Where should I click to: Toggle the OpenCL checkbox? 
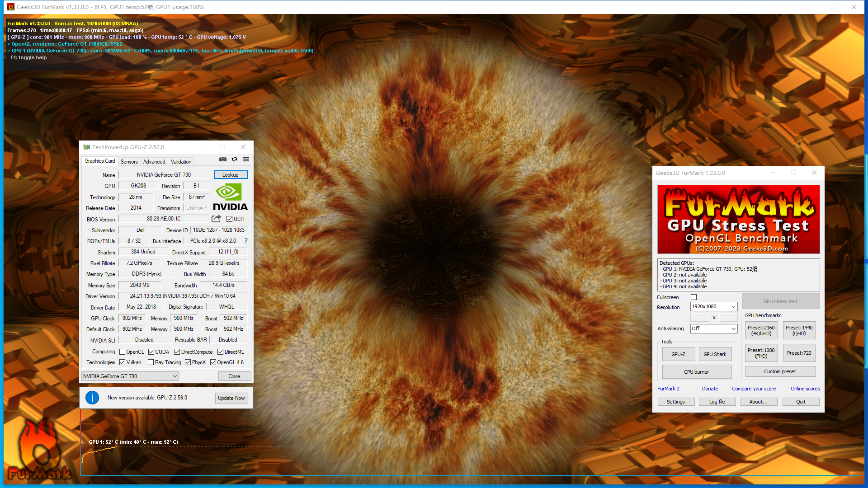point(122,352)
